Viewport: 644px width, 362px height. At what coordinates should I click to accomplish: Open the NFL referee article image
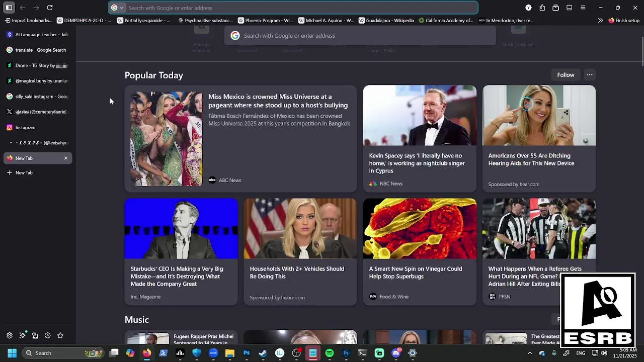tap(539, 229)
